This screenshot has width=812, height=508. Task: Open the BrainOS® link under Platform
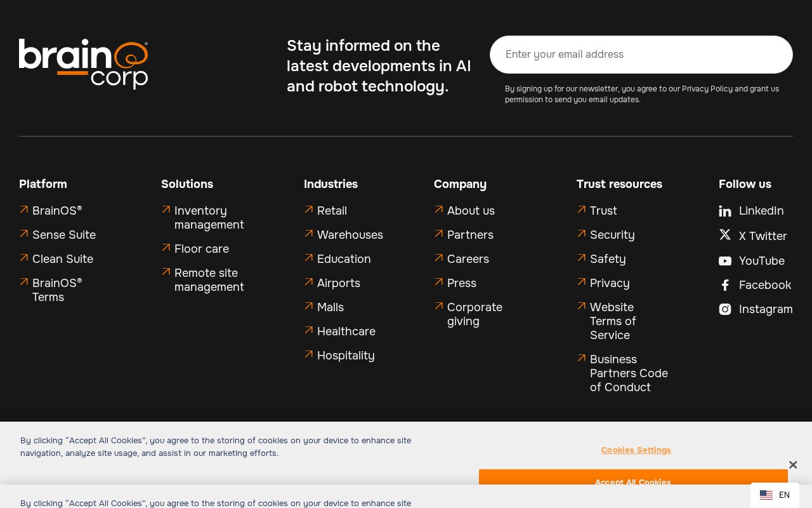coord(57,211)
